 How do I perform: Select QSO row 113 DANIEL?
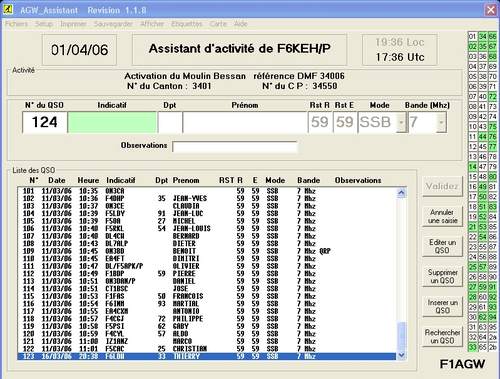coord(207,281)
